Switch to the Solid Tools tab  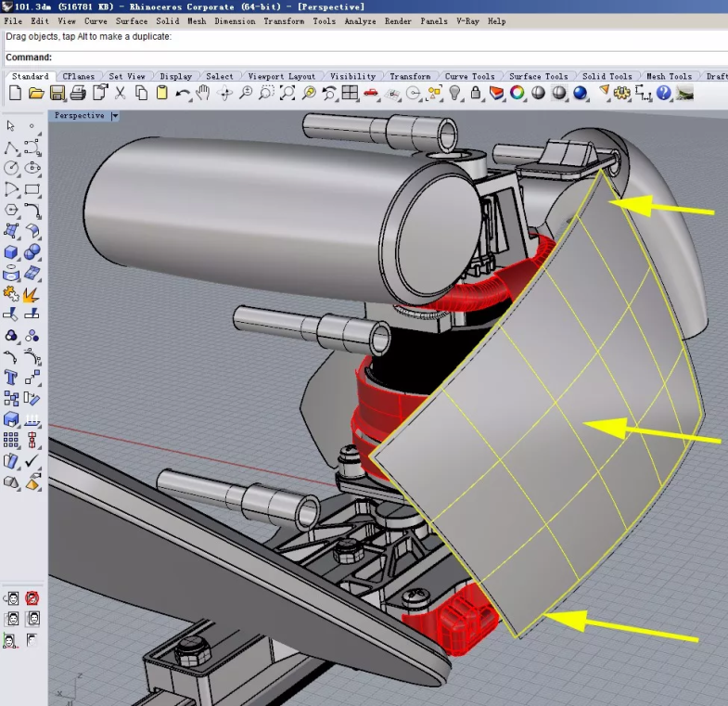pos(607,76)
